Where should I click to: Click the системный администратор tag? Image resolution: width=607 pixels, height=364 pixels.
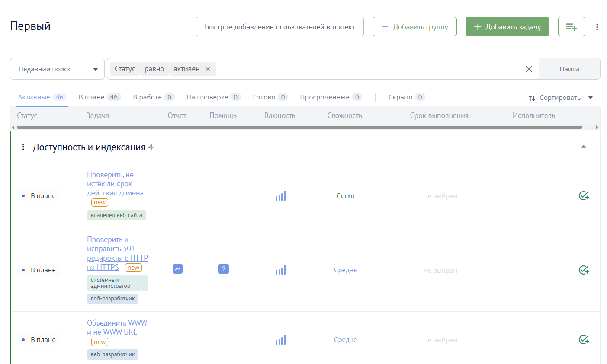[117, 283]
